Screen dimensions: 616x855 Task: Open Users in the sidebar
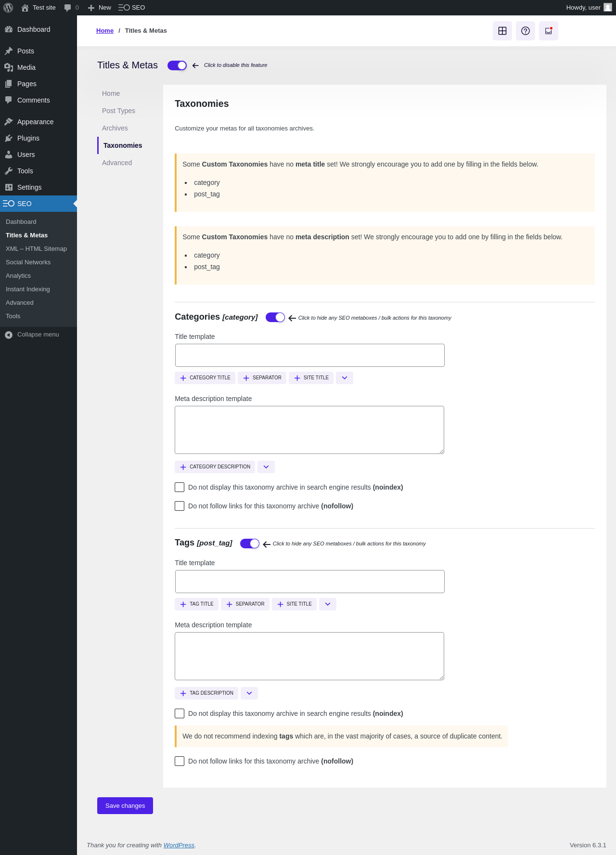click(38, 155)
